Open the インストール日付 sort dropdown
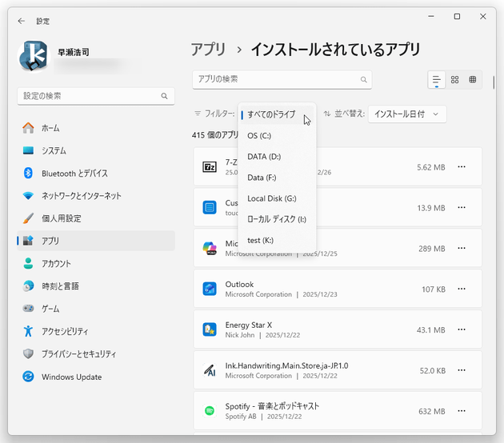504x443 pixels. tap(407, 114)
